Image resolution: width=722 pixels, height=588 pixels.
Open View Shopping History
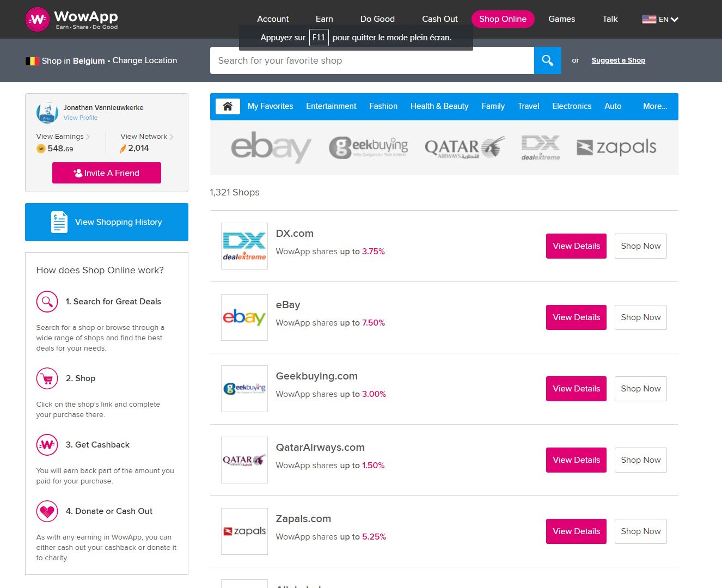tap(107, 222)
